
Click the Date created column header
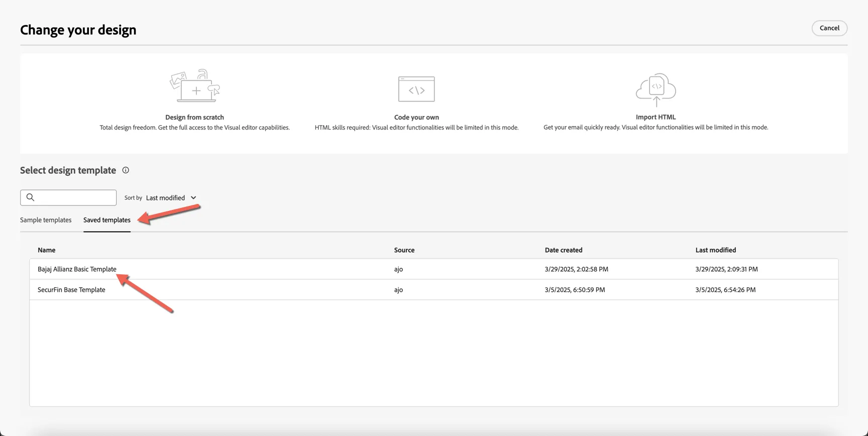pyautogui.click(x=564, y=250)
